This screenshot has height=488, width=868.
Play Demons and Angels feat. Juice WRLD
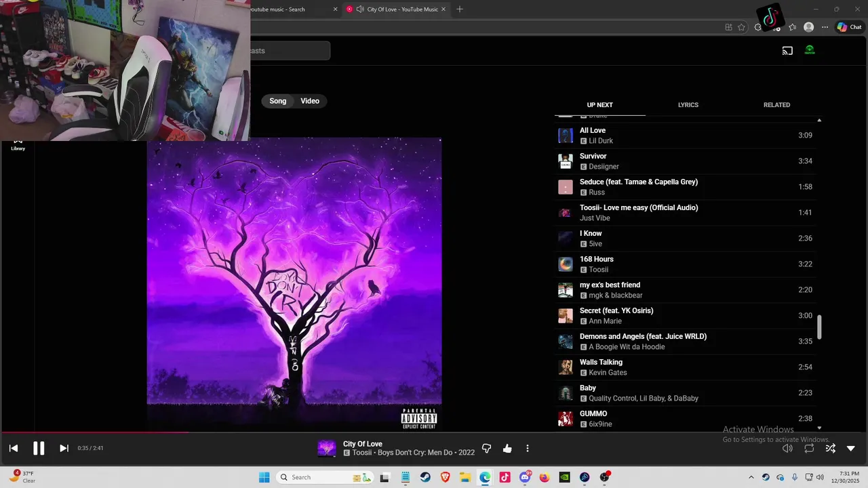[686, 342]
